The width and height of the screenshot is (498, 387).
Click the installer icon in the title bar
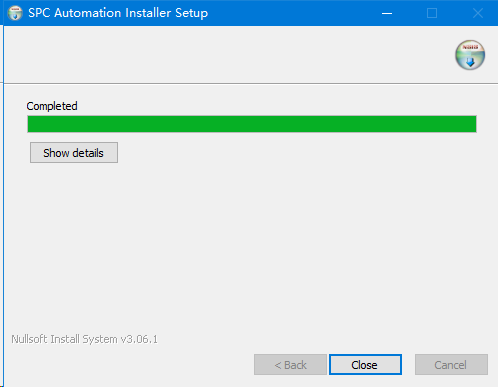coord(15,13)
